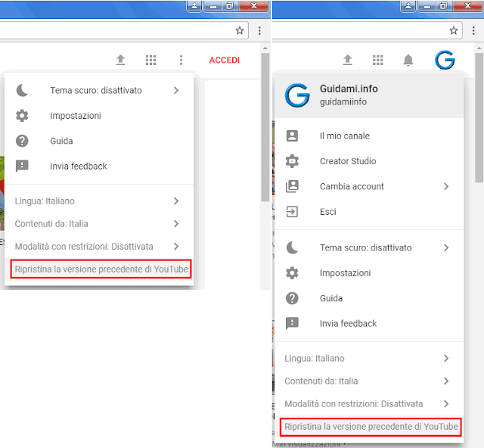This screenshot has height=448, width=484.
Task: Click moon icon in right menu
Action: 292,247
